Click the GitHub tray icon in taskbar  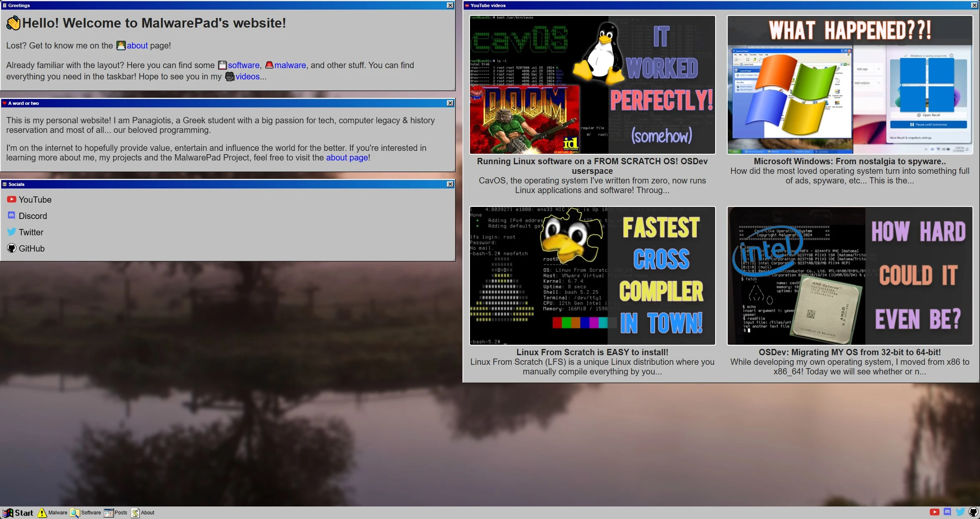pyautogui.click(x=973, y=512)
